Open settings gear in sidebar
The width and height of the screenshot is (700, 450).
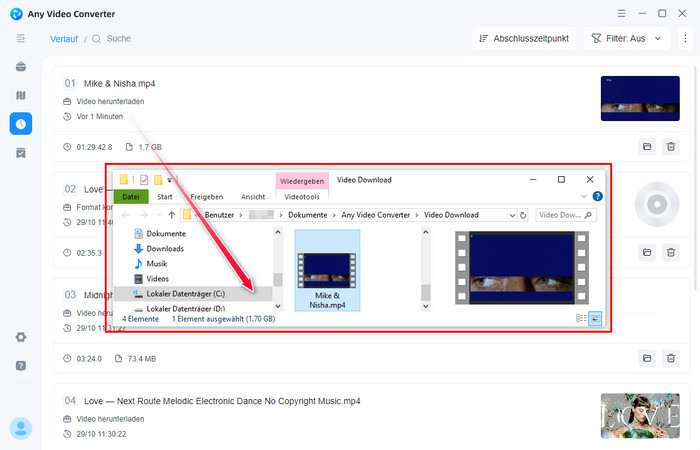point(21,337)
